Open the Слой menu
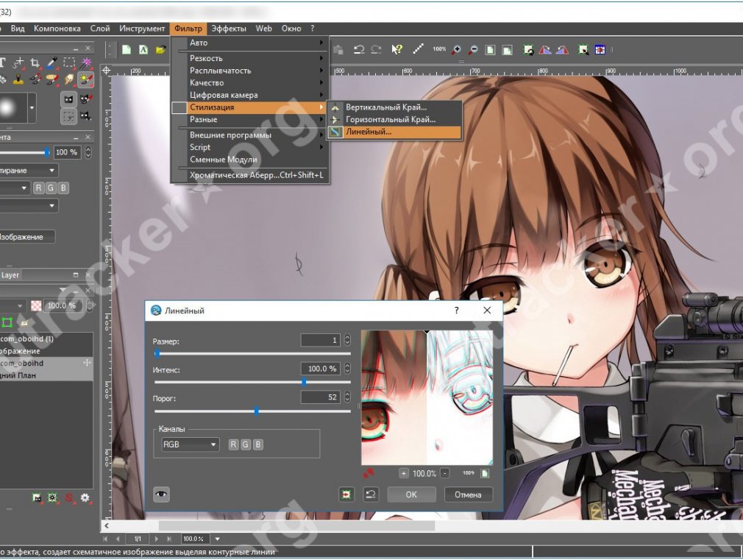Image resolution: width=743 pixels, height=560 pixels. pyautogui.click(x=100, y=29)
